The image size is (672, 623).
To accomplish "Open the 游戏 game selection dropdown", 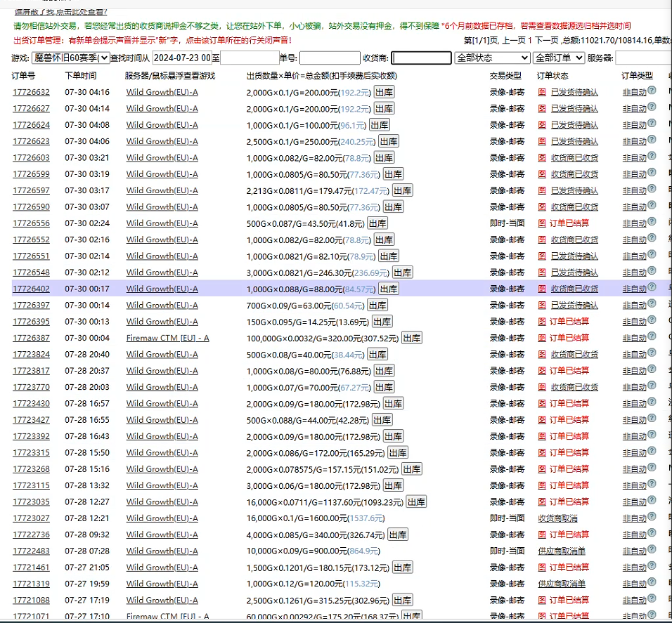I will tap(70, 58).
